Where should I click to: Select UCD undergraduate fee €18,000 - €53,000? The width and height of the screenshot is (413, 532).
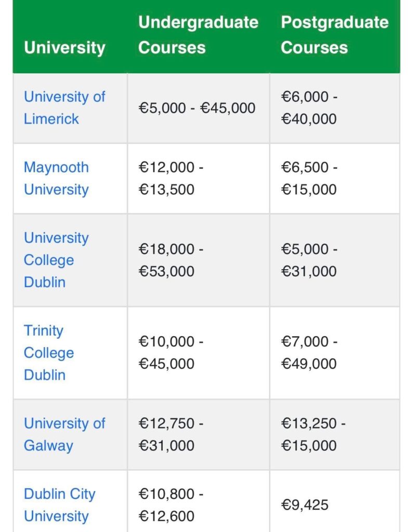[171, 260]
